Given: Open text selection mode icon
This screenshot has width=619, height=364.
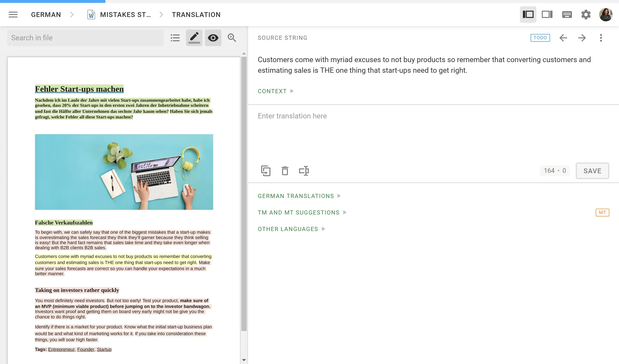Looking at the screenshot, I should click(x=304, y=171).
